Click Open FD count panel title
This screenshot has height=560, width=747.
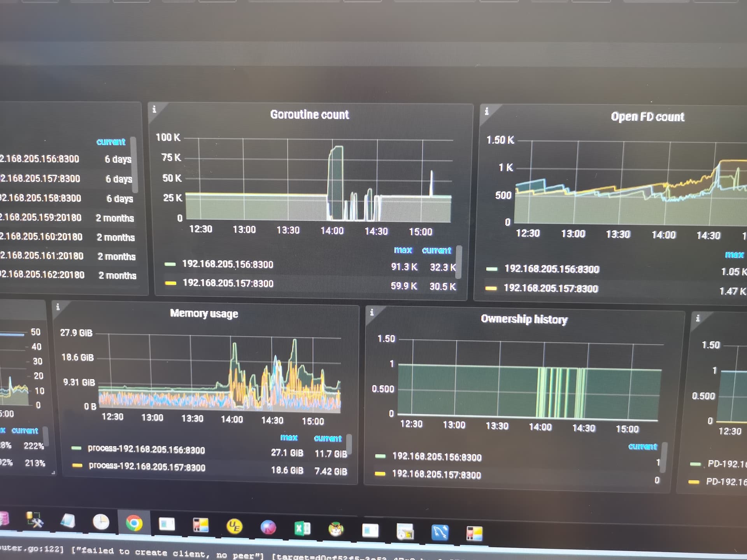647,117
